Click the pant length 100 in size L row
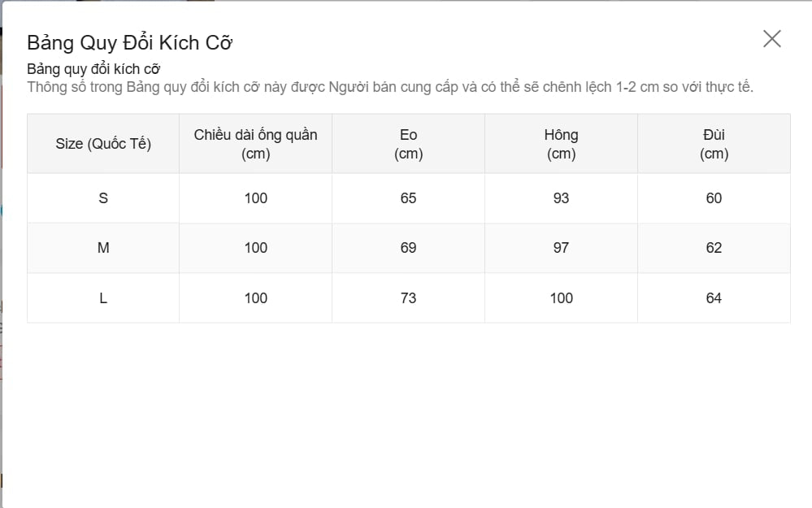Screen dimensions: 812x508 [x=255, y=298]
